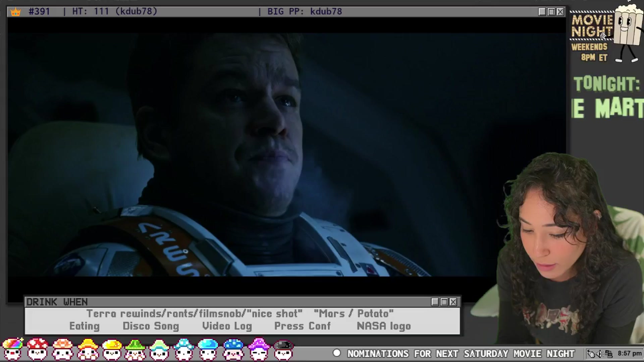Select the dark blue spotted-cap mushroom
The width and height of the screenshot is (644, 362).
pyautogui.click(x=233, y=349)
